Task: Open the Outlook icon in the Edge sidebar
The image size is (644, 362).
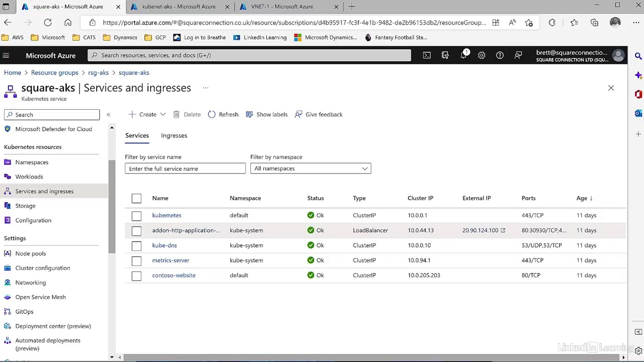Action: (x=638, y=114)
